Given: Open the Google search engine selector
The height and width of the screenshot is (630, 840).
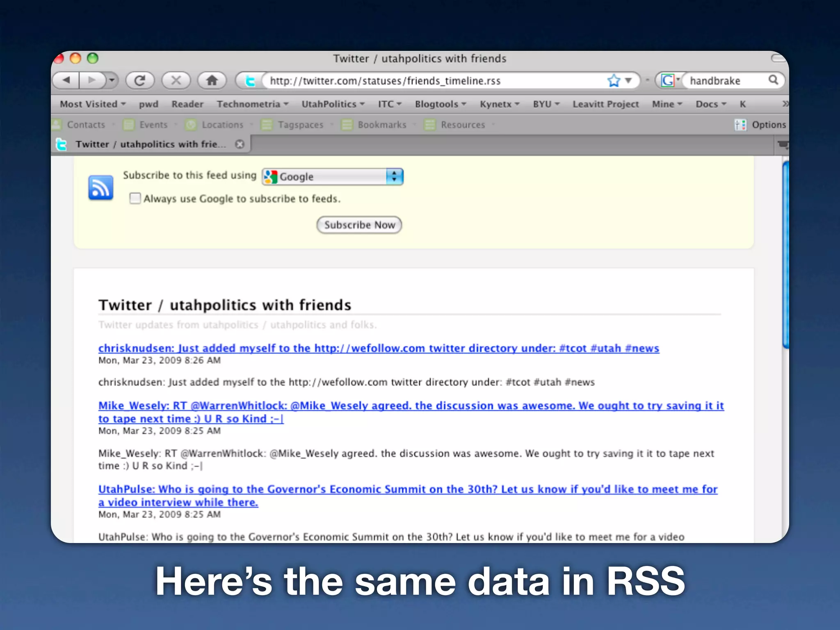Looking at the screenshot, I should coord(670,80).
